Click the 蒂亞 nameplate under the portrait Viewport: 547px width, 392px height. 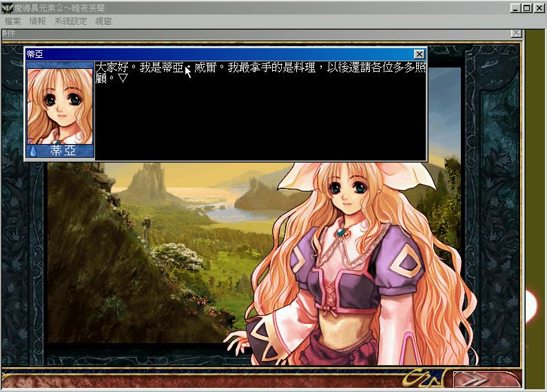60,151
